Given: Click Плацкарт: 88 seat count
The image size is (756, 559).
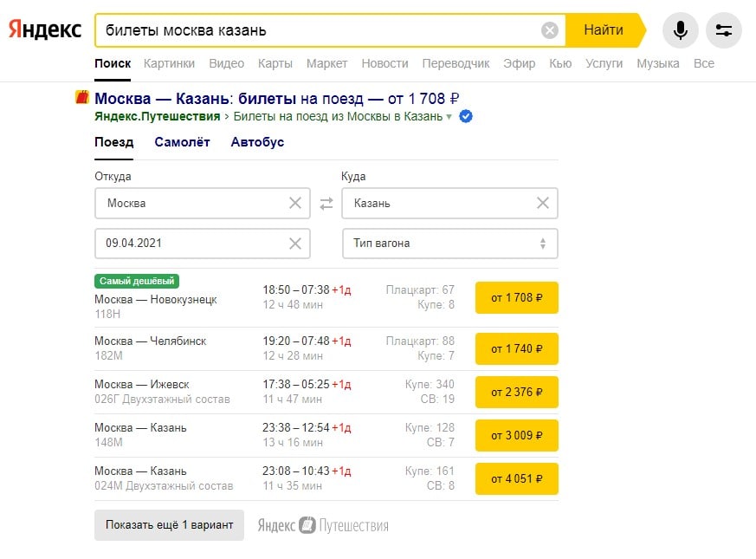Looking at the screenshot, I should [x=420, y=341].
